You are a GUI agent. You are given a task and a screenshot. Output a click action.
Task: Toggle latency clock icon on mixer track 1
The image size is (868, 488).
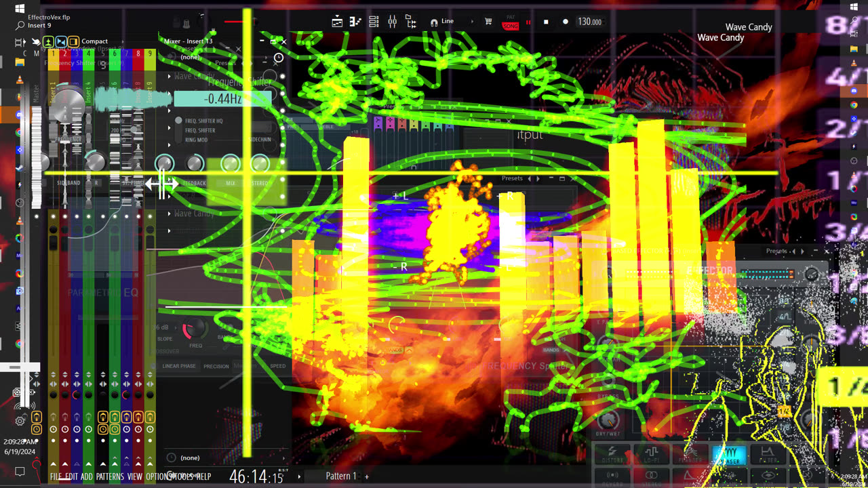[x=53, y=430]
